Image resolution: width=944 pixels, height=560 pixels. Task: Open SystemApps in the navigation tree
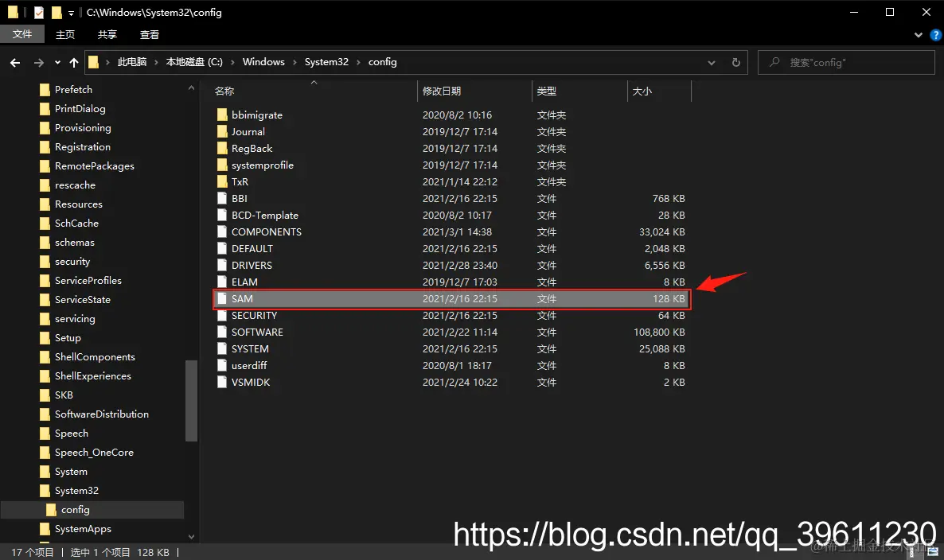pos(83,529)
